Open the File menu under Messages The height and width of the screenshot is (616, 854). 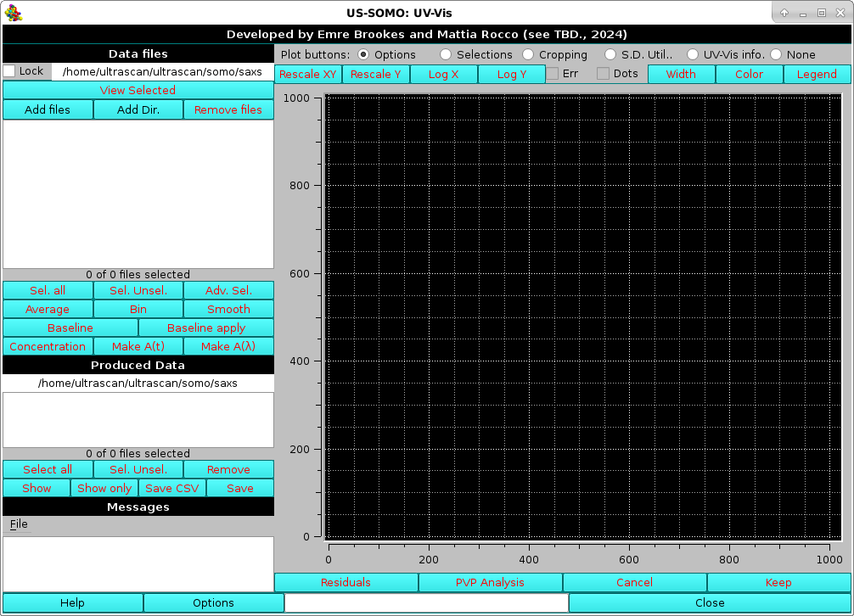(x=18, y=524)
